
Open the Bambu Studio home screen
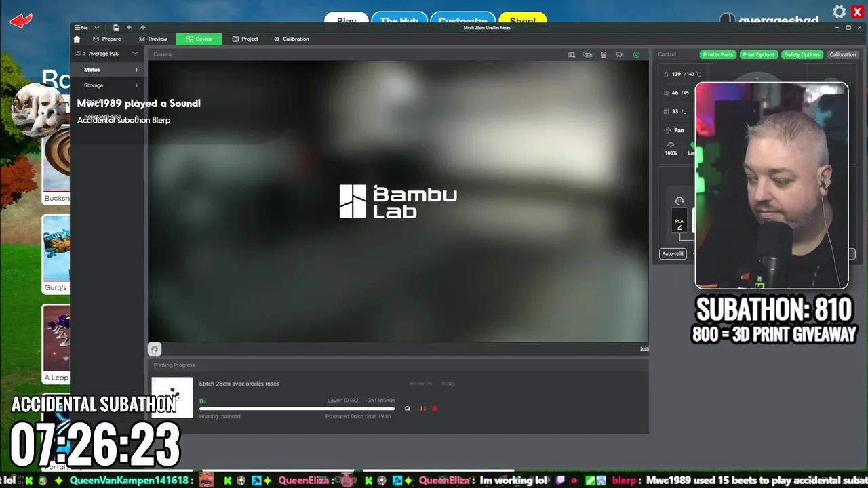77,39
